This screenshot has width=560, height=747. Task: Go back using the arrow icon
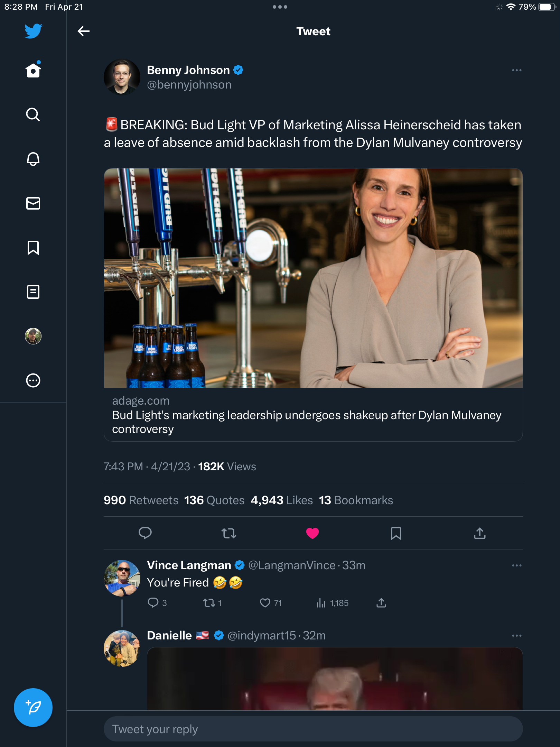pyautogui.click(x=83, y=31)
